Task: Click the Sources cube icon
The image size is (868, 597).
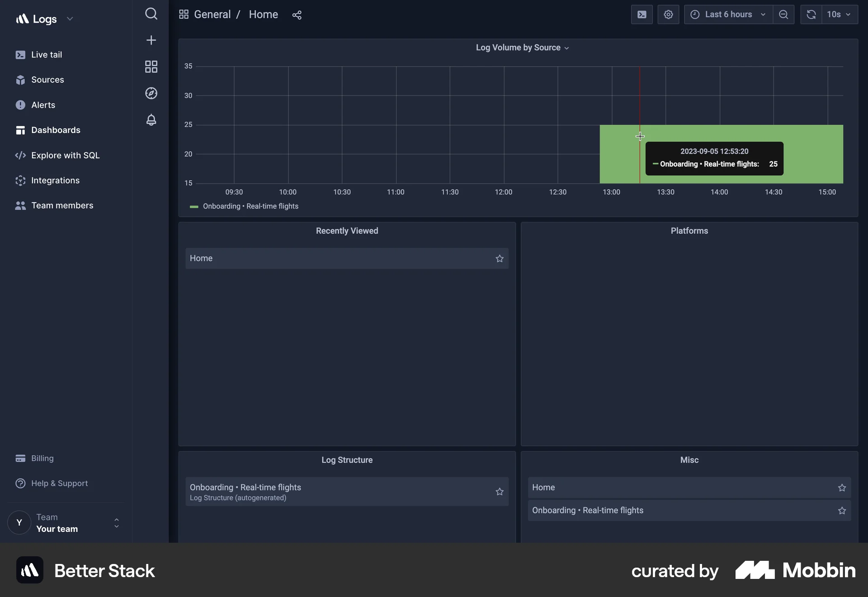Action: [x=20, y=80]
